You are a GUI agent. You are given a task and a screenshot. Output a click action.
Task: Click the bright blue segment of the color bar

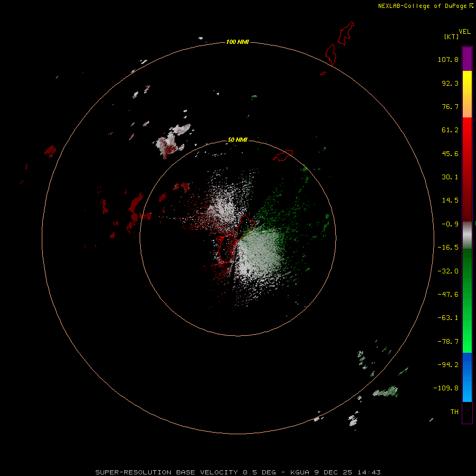click(467, 377)
